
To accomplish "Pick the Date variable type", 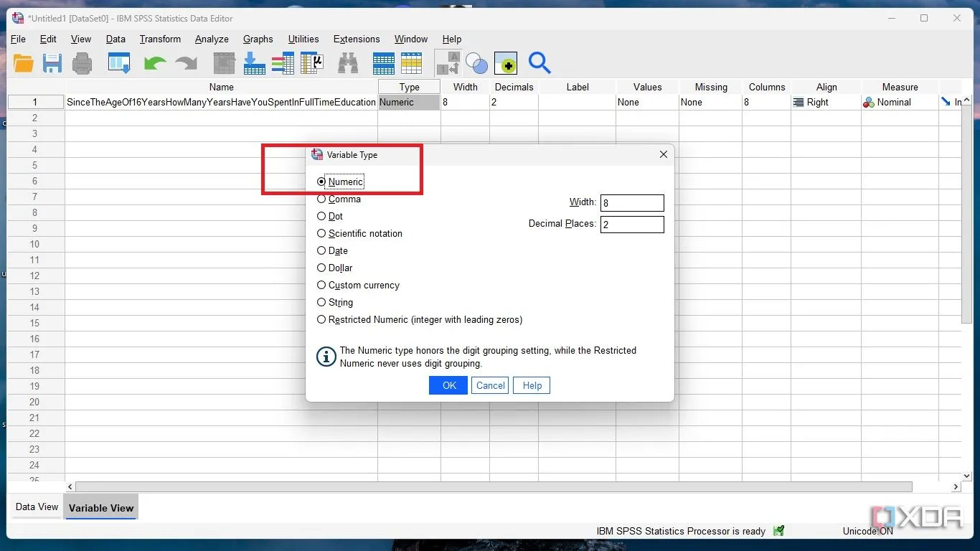I will pos(321,250).
